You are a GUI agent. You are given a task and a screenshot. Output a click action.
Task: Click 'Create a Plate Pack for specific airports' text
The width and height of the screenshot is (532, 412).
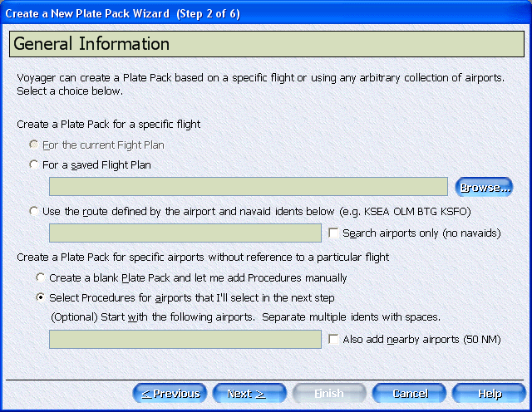pos(203,257)
